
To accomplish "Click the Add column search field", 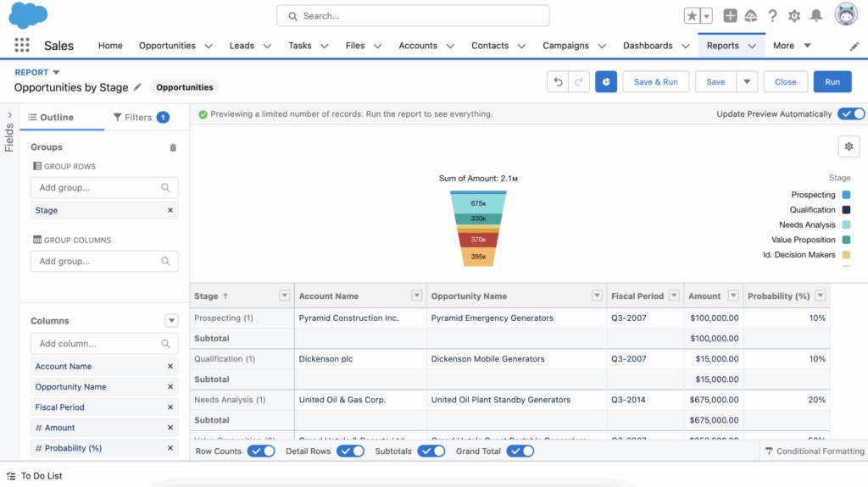I will [x=104, y=344].
